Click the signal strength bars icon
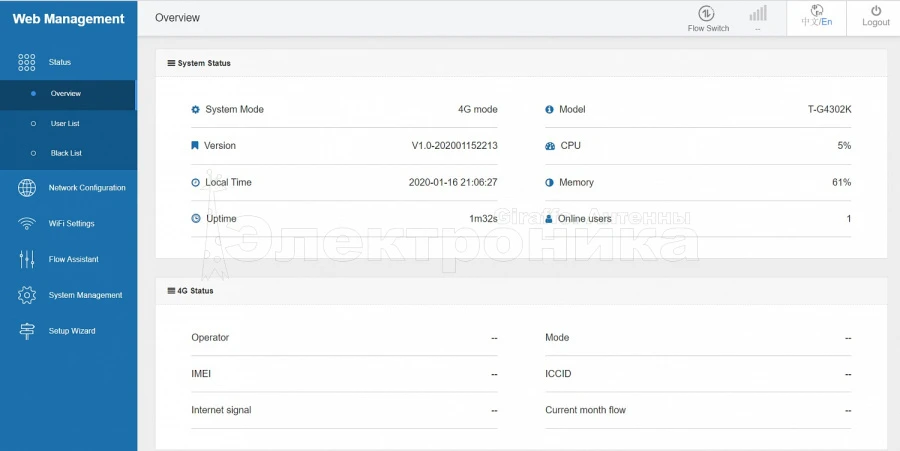Screen dimensions: 900x451 coord(758,13)
